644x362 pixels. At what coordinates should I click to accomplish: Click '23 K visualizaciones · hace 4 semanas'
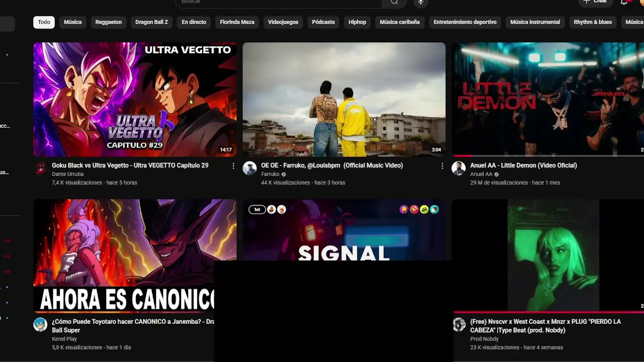click(516, 347)
